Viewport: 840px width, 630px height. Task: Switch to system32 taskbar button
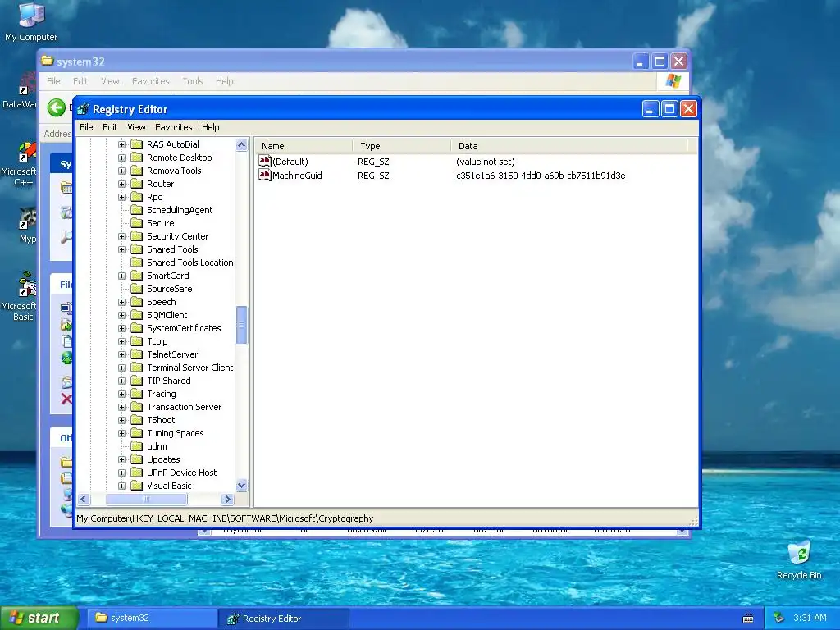pyautogui.click(x=152, y=618)
